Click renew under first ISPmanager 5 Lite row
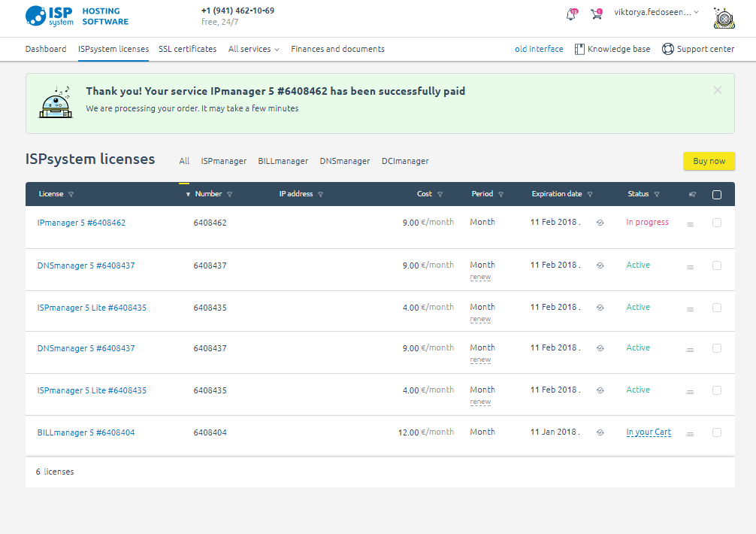The width and height of the screenshot is (756, 534). tap(480, 319)
